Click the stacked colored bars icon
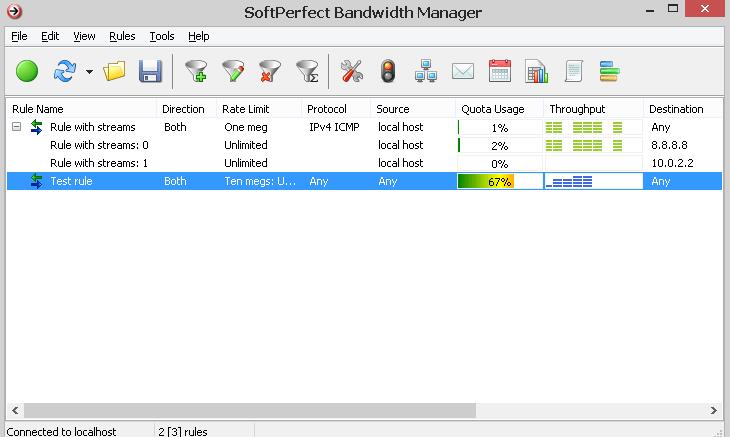 click(609, 71)
